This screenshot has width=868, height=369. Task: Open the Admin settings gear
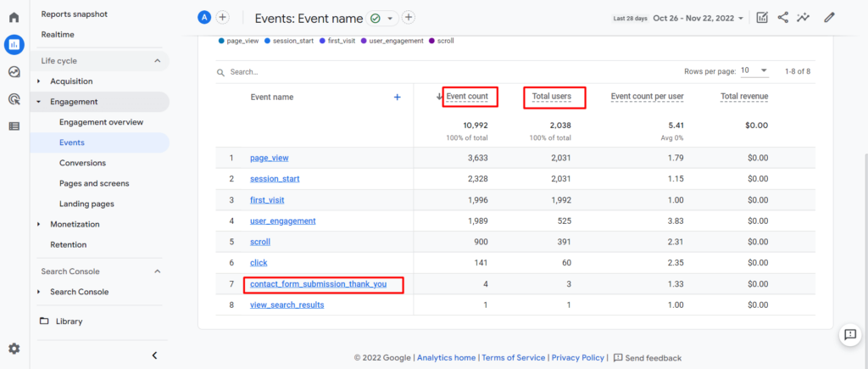(14, 349)
